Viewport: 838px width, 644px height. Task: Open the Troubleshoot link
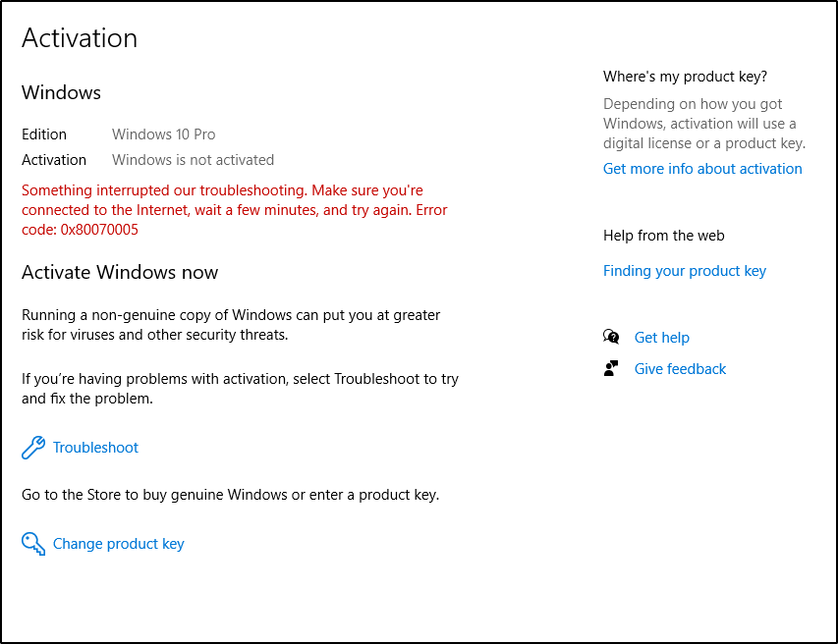(95, 448)
